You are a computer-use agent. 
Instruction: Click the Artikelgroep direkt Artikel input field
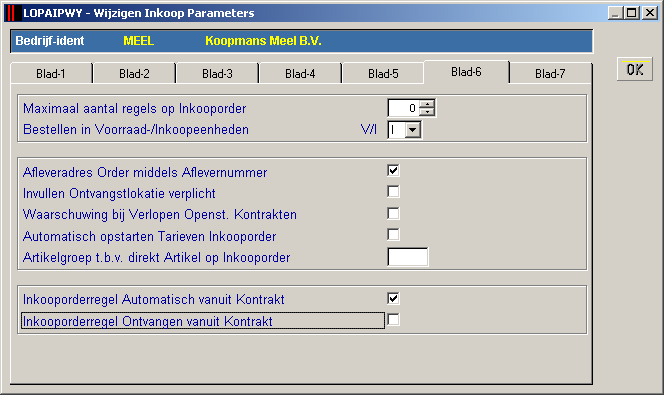tap(408, 257)
